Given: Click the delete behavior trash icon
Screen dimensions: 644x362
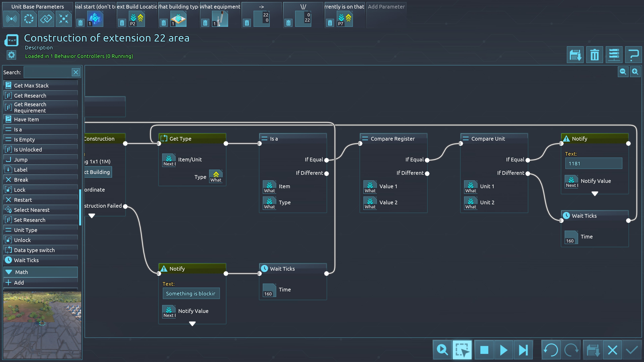Looking at the screenshot, I should (x=595, y=55).
